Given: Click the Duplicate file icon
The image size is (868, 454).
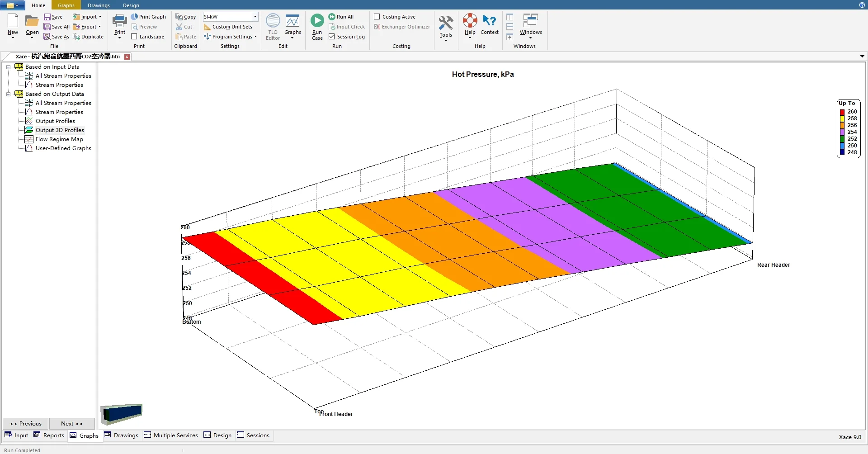Looking at the screenshot, I should [x=76, y=37].
